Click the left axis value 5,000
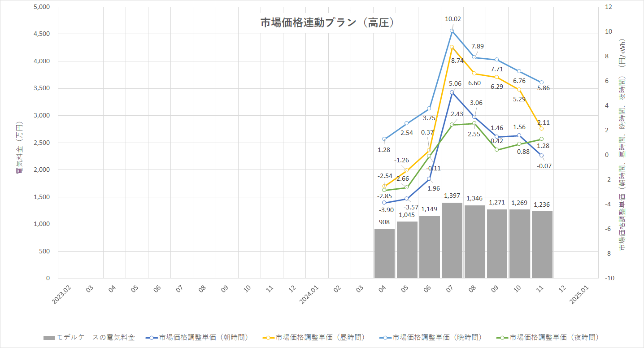 pos(42,7)
